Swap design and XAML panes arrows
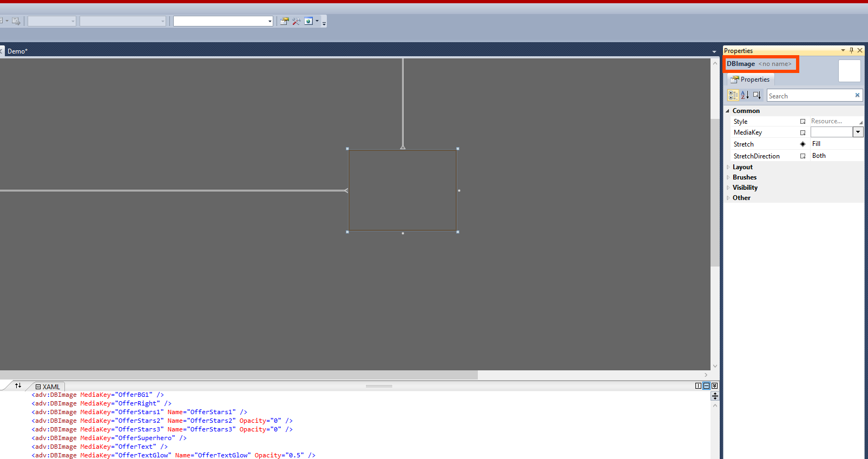This screenshot has width=868, height=459. click(x=18, y=385)
